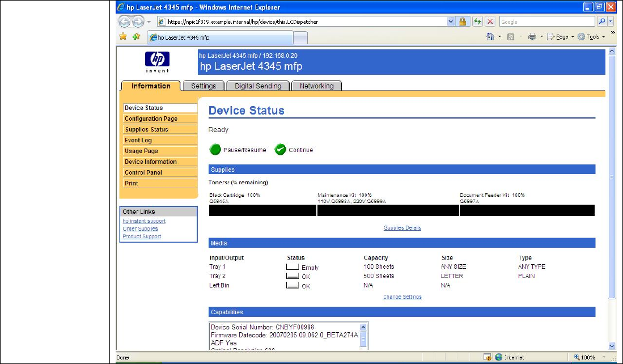Click the Order Supplies link

[140, 228]
